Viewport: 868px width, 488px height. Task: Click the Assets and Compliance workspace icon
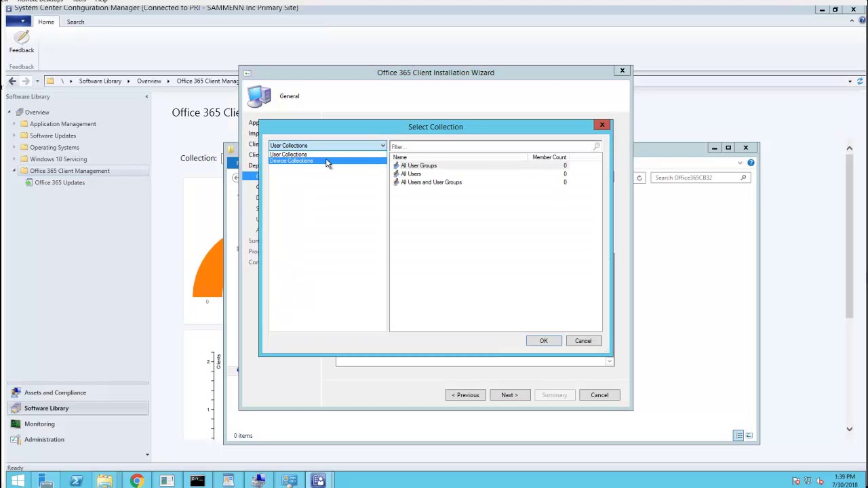(16, 392)
